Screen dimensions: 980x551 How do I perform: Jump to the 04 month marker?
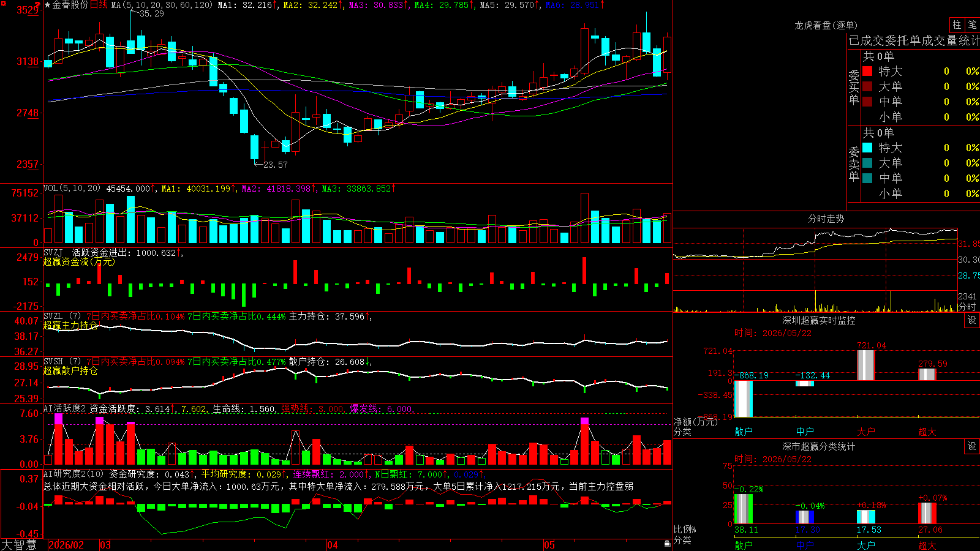point(332,545)
